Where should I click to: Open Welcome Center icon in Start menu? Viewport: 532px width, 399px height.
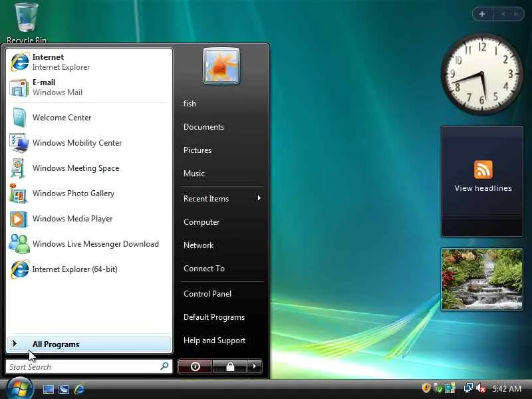[19, 118]
